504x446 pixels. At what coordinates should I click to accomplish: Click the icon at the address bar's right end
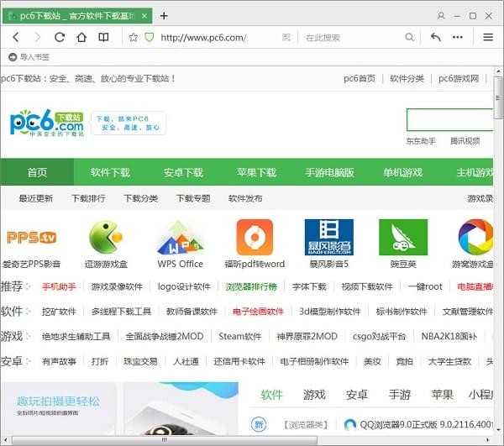[286, 38]
